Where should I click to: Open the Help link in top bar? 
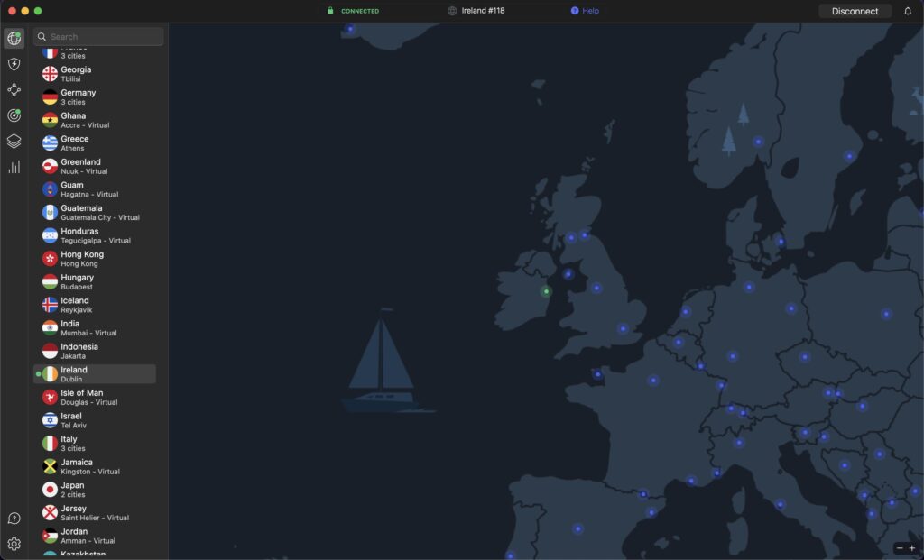585,11
